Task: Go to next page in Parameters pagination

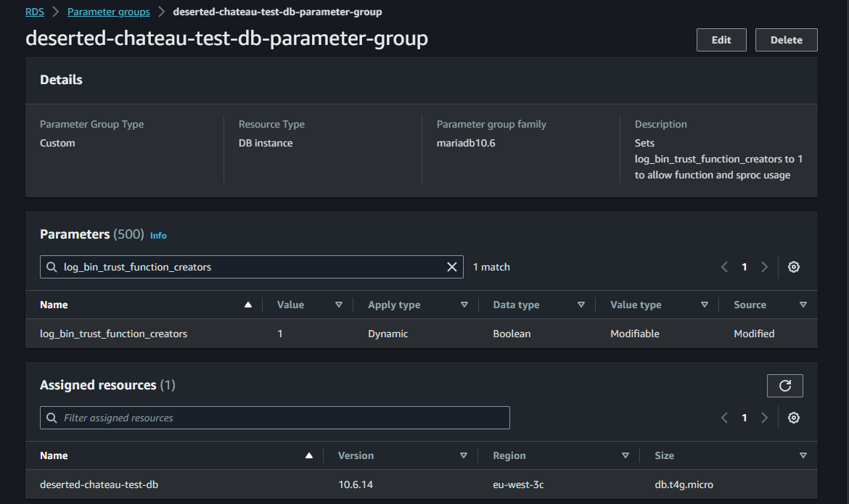Action: pyautogui.click(x=764, y=267)
